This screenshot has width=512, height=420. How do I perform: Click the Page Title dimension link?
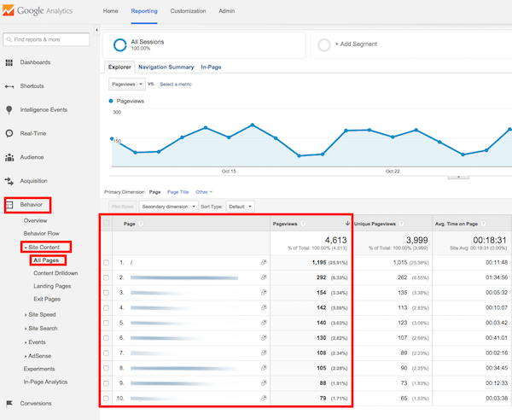tap(177, 192)
